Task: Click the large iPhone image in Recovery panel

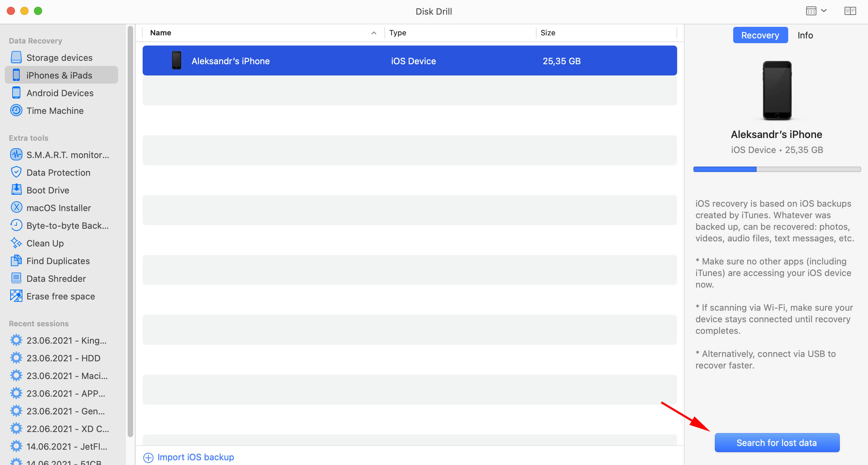Action: pos(777,90)
